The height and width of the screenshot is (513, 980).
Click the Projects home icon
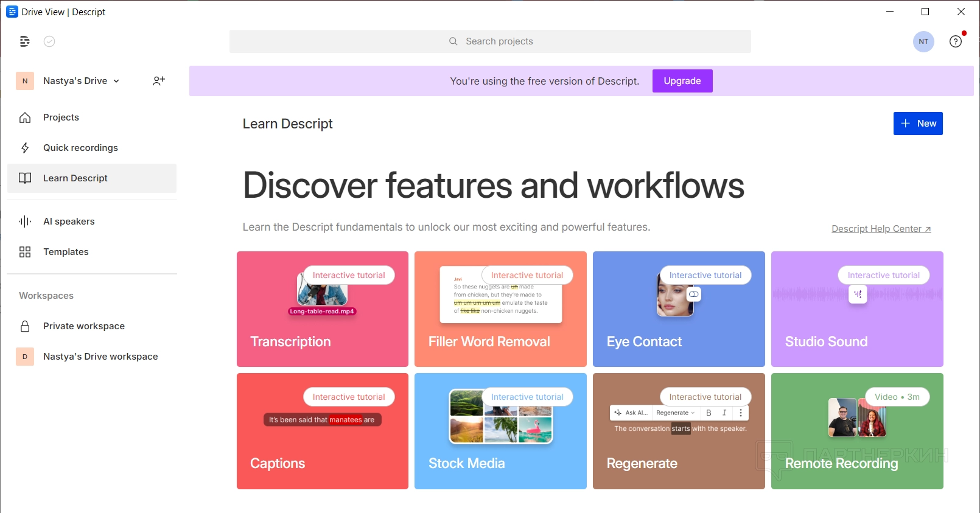coord(25,117)
